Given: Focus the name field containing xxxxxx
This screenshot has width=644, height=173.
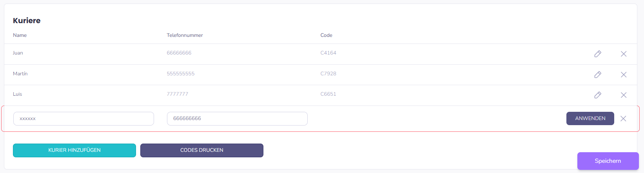Looking at the screenshot, I should [x=83, y=118].
